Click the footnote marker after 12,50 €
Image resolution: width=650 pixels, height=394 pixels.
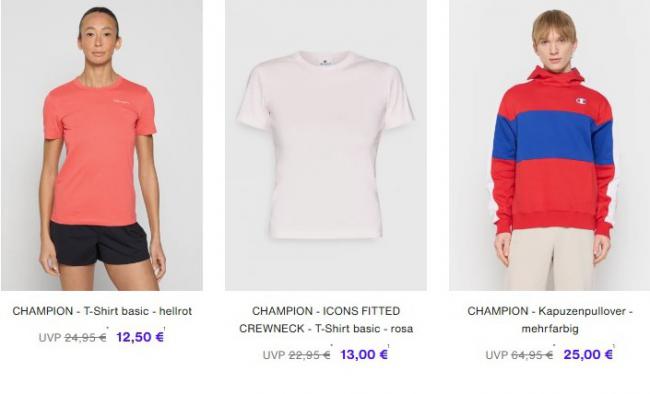165,329
